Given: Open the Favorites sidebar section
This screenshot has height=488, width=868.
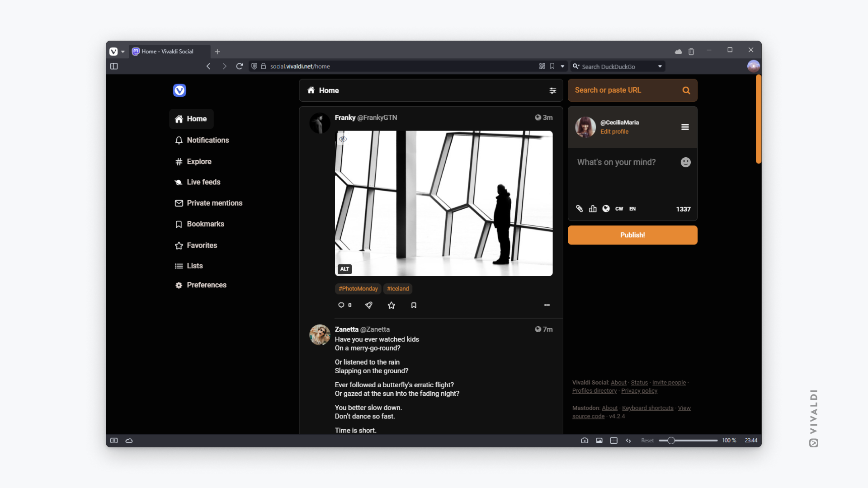Looking at the screenshot, I should [202, 245].
